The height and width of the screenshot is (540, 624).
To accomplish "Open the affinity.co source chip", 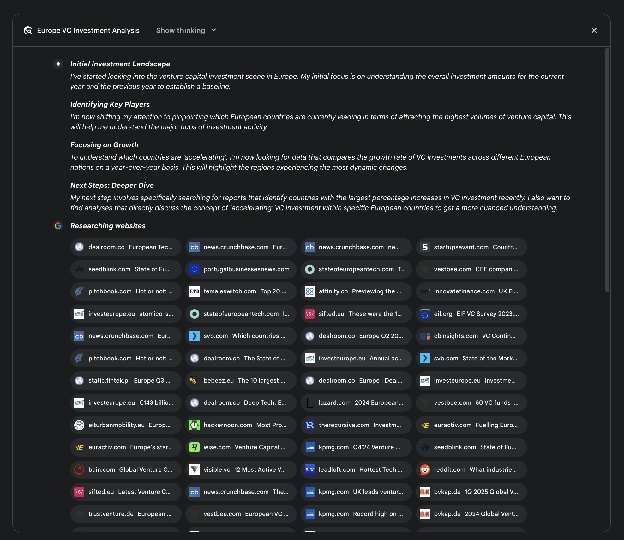I will click(356, 291).
